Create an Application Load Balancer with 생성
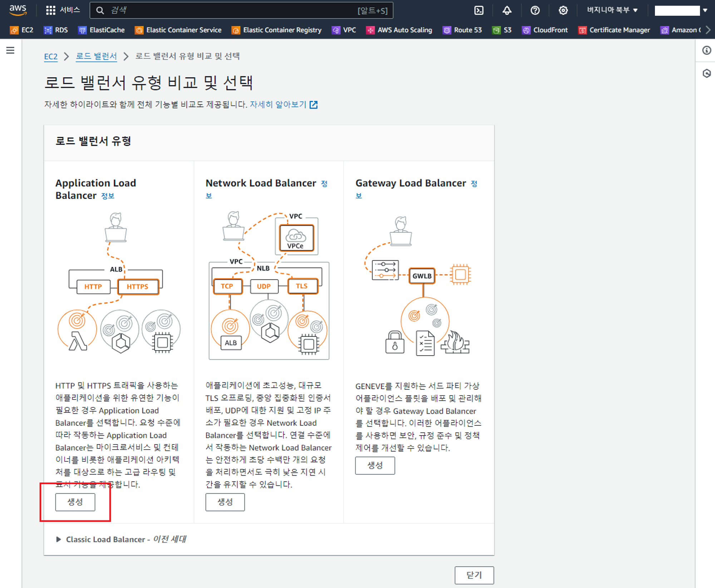 tap(75, 502)
